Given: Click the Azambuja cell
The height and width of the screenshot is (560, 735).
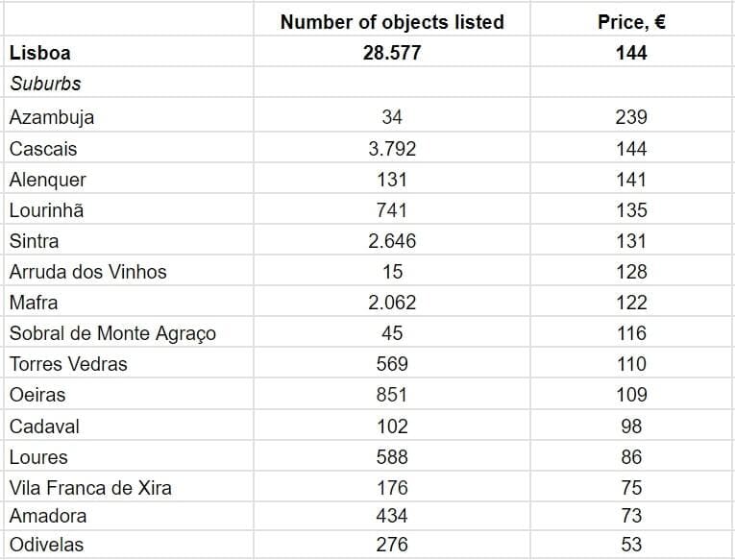Looking at the screenshot, I should pos(52,117).
